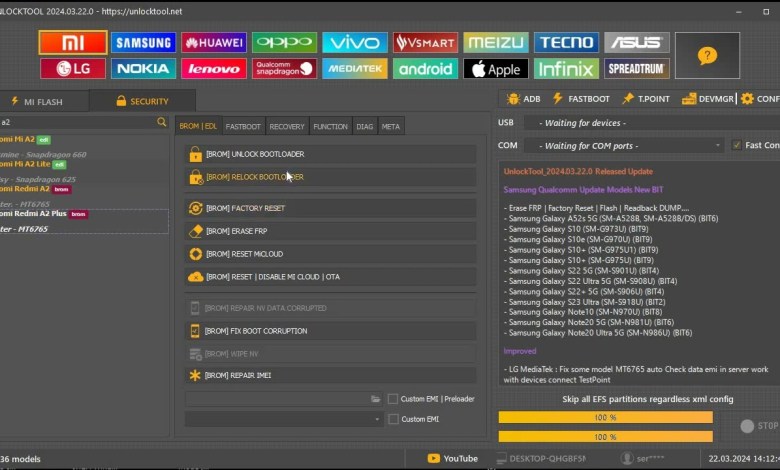The width and height of the screenshot is (780, 470).
Task: Click the DESKTOP-QHGBFSN status entry
Action: point(541,459)
